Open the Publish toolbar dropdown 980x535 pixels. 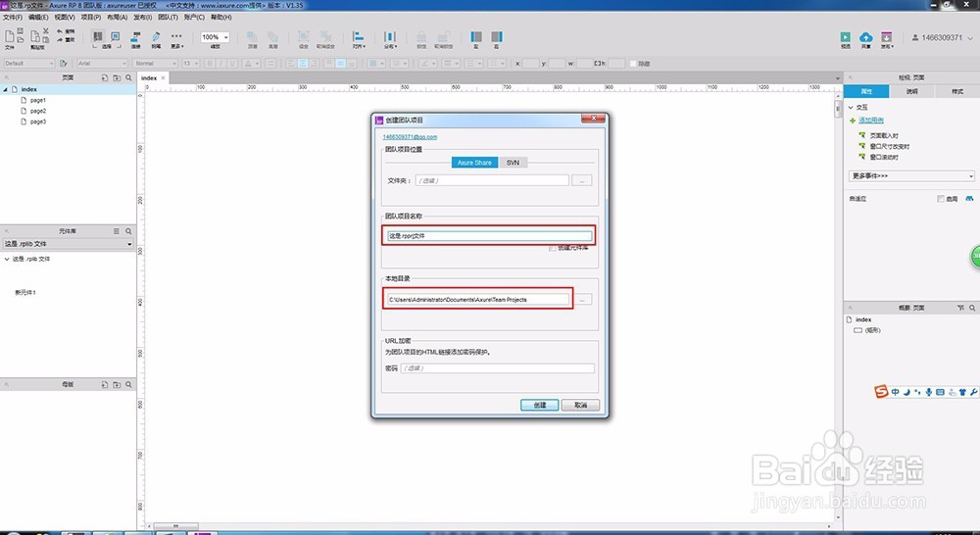point(887,39)
